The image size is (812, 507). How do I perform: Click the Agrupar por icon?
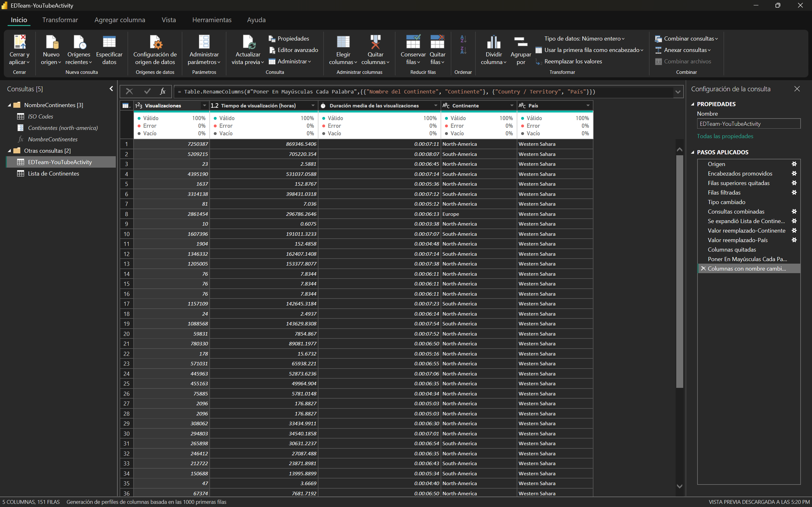coord(521,42)
